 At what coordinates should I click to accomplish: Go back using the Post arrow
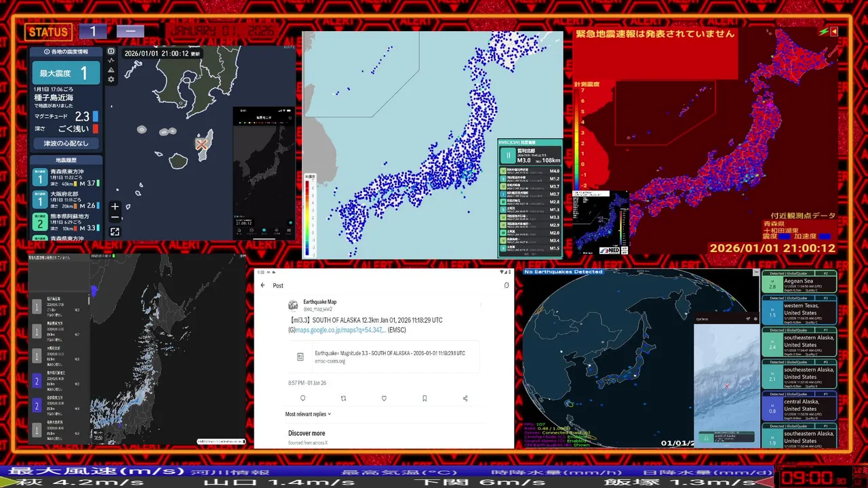click(x=263, y=285)
